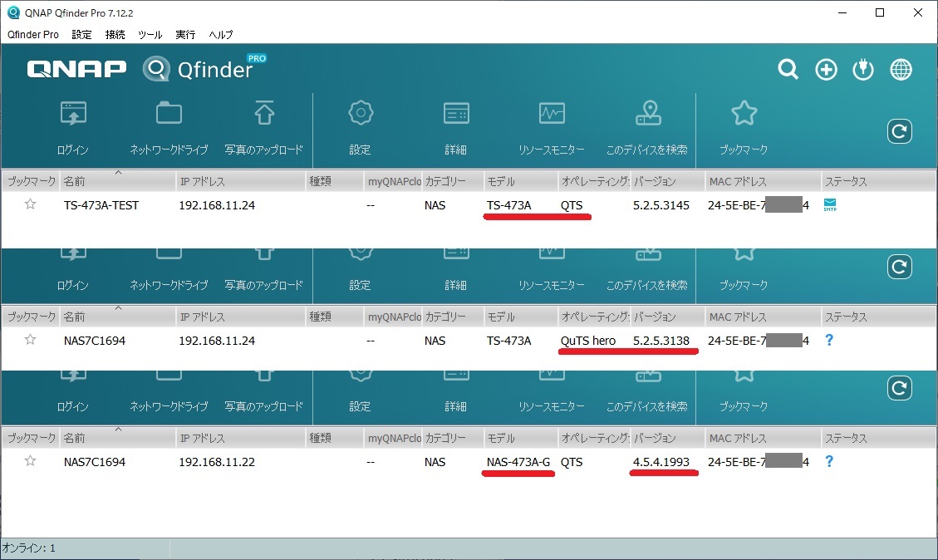Select the device name TS-473A-TEST
The height and width of the screenshot is (560, 938).
click(x=101, y=205)
